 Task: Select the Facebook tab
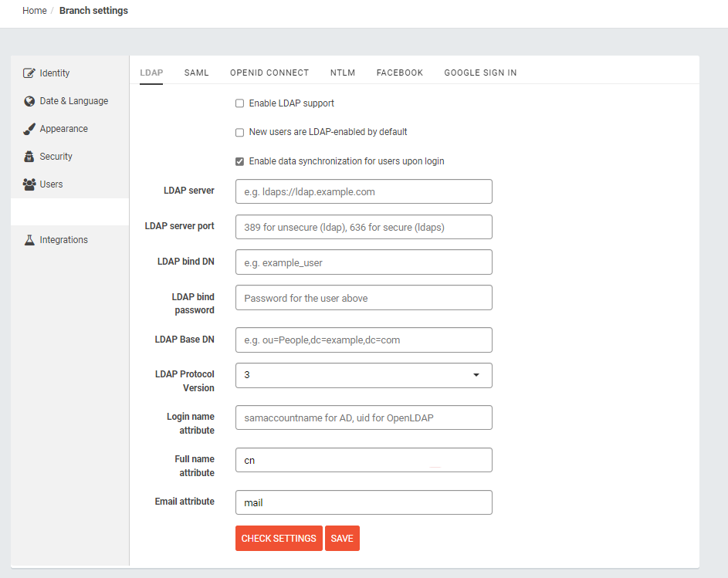[x=400, y=73]
